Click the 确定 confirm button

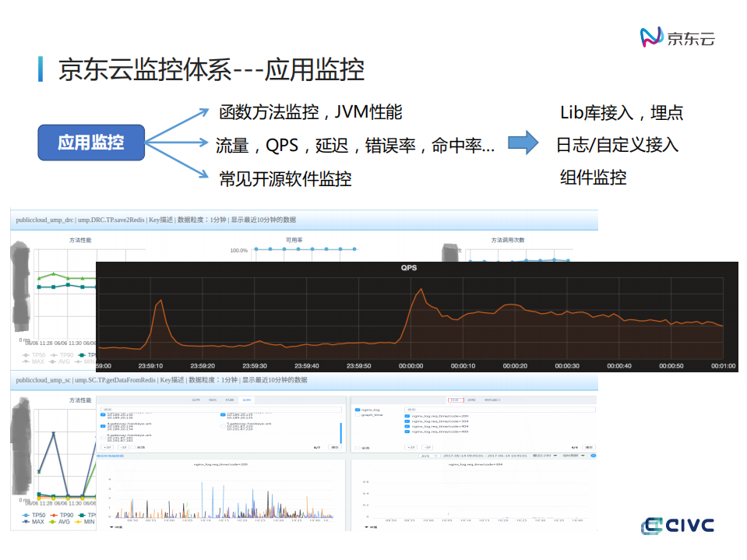tap(334, 446)
